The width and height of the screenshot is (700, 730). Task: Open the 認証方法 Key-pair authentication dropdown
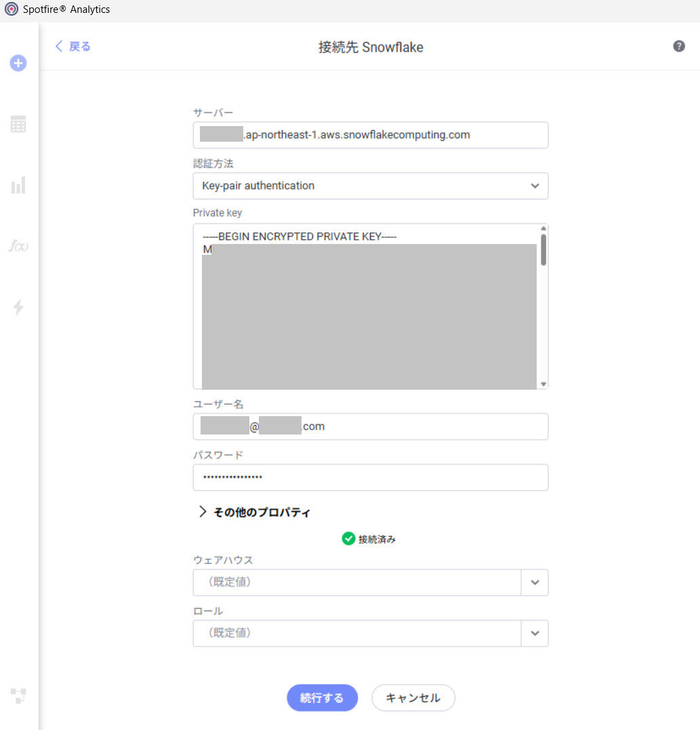(x=371, y=186)
